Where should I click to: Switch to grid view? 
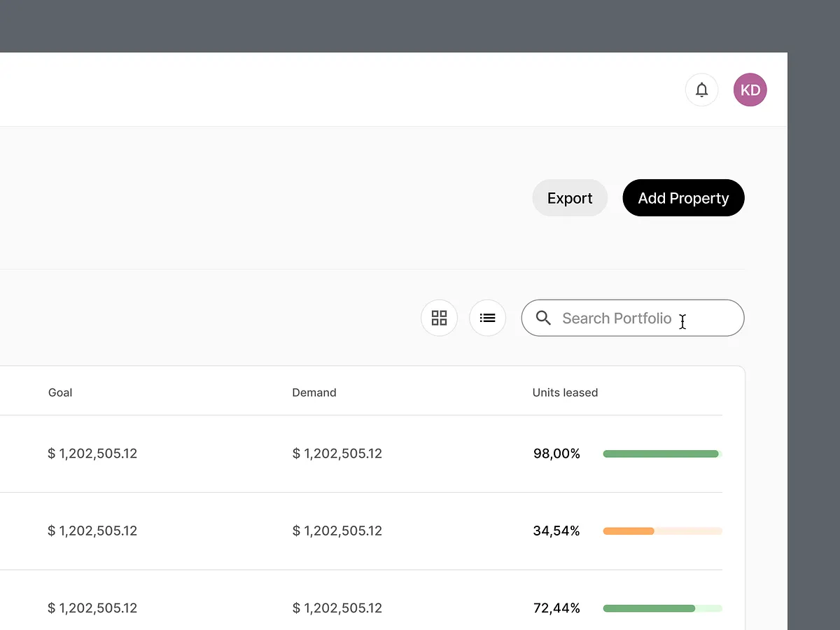click(439, 318)
